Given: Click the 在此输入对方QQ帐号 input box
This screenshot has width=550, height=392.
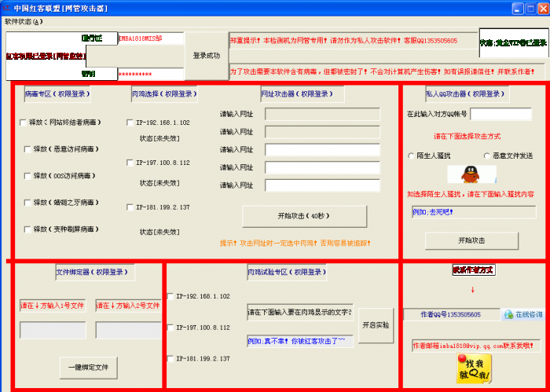Looking at the screenshot, I should point(501,115).
